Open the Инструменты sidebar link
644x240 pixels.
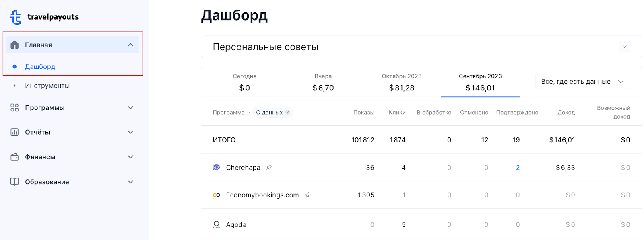tap(47, 86)
